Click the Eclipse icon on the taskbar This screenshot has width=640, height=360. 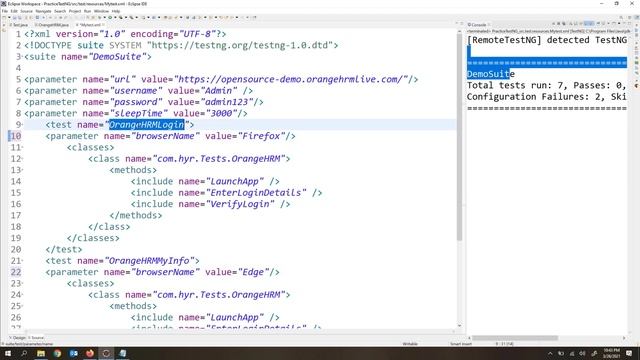(x=106, y=353)
